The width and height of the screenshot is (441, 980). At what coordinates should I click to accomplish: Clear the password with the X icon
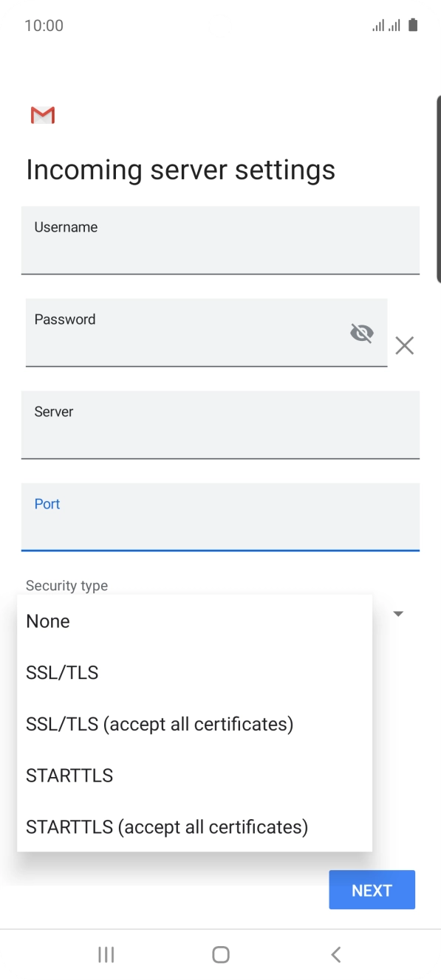point(404,345)
